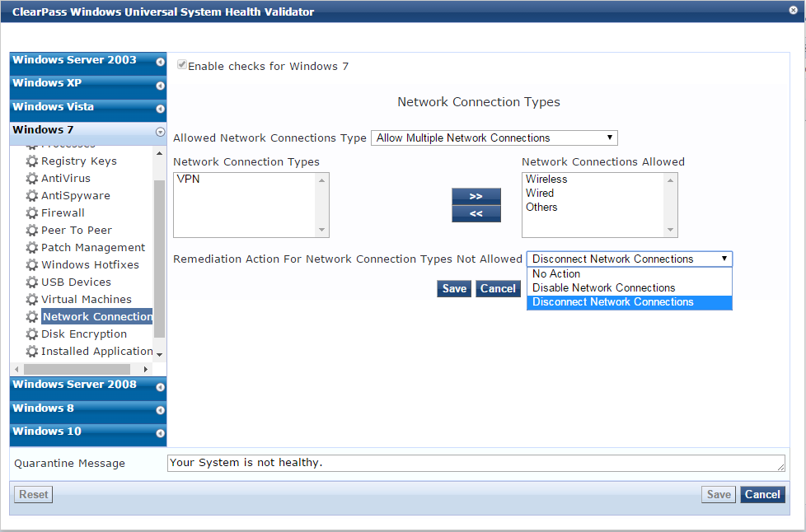Choose Disconnect Network Connections in open list
This screenshot has height=532, width=806.
click(x=629, y=302)
